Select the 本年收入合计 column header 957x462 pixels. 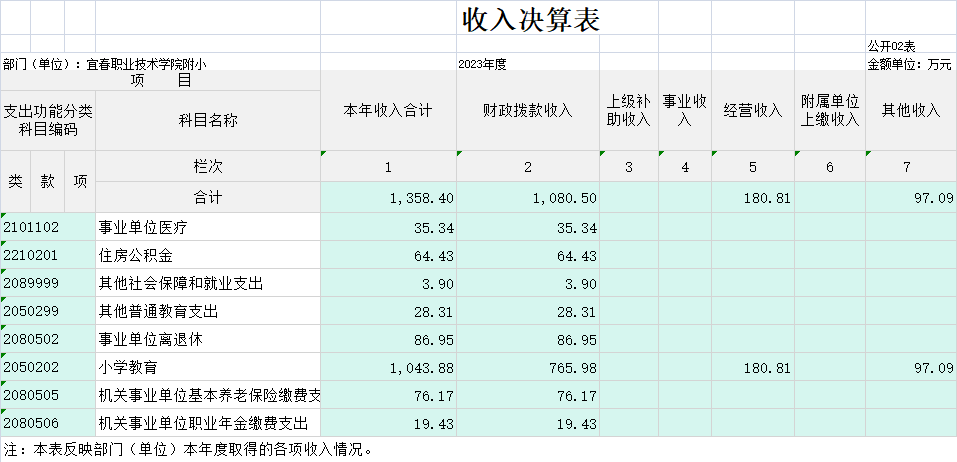tap(388, 111)
